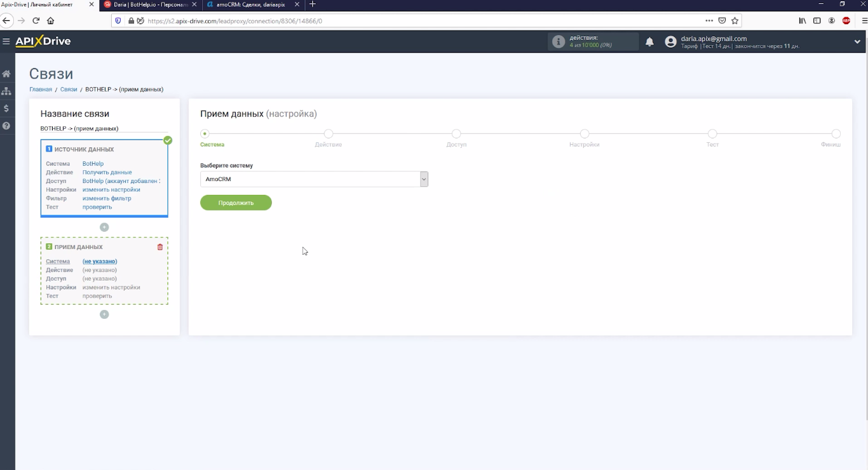This screenshot has width=868, height=470.
Task: Open the dollar billing icon in sidebar
Action: [6, 109]
